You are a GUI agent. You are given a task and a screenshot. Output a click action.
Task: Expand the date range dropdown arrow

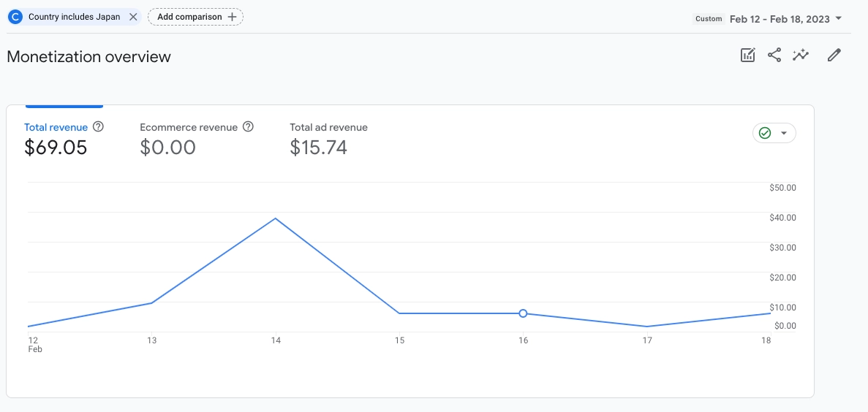point(839,18)
